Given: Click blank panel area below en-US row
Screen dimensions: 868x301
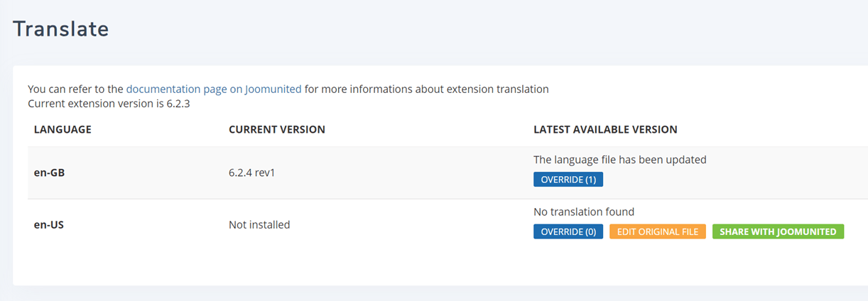Looking at the screenshot, I should coord(426,266).
